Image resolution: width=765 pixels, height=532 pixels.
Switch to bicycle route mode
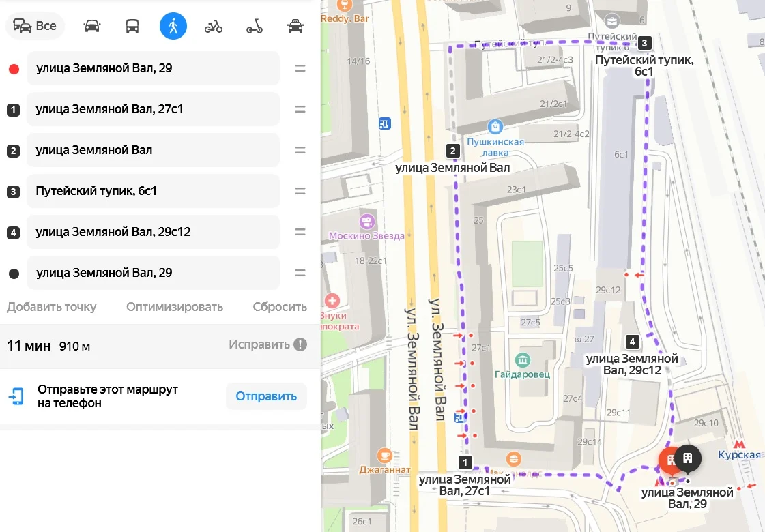(213, 26)
